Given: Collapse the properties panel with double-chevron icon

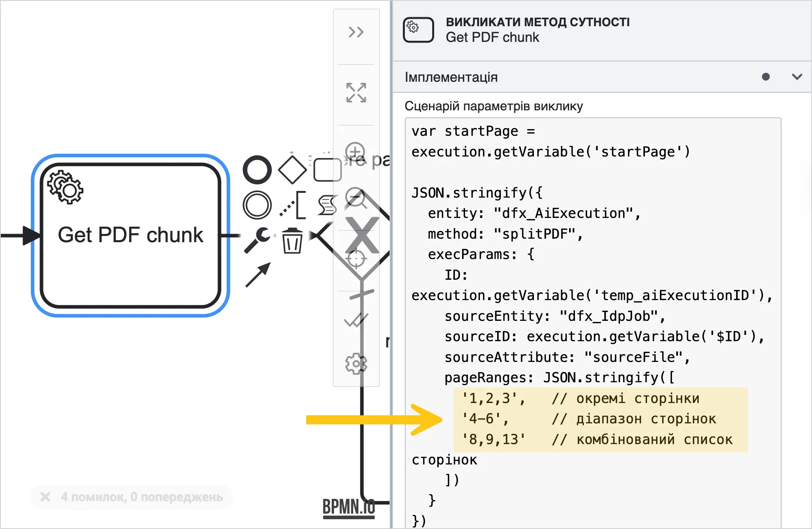Looking at the screenshot, I should click(x=356, y=32).
